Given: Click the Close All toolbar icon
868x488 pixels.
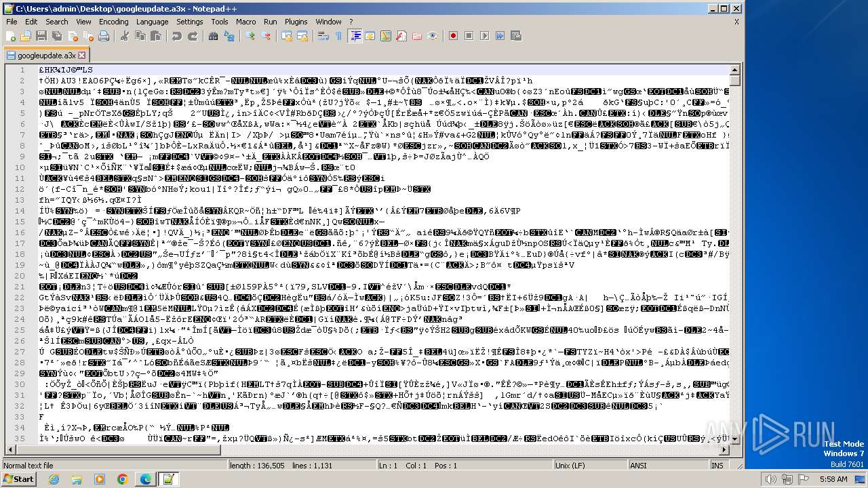Looking at the screenshot, I should click(x=87, y=36).
